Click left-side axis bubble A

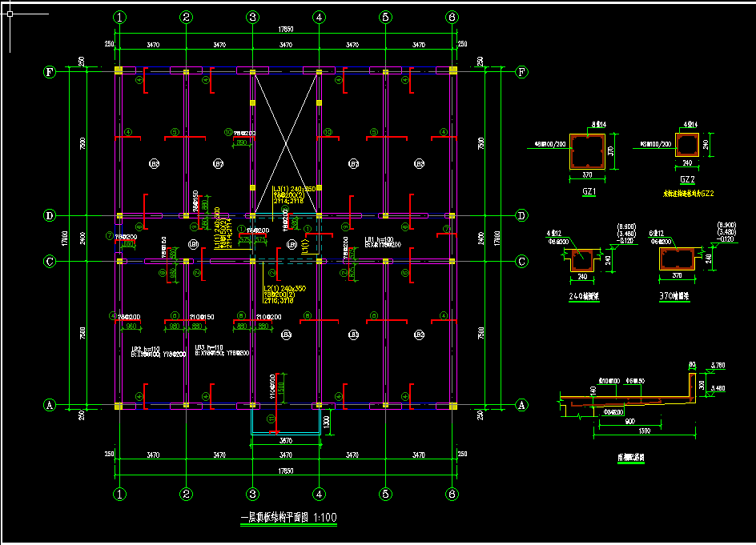click(x=50, y=405)
